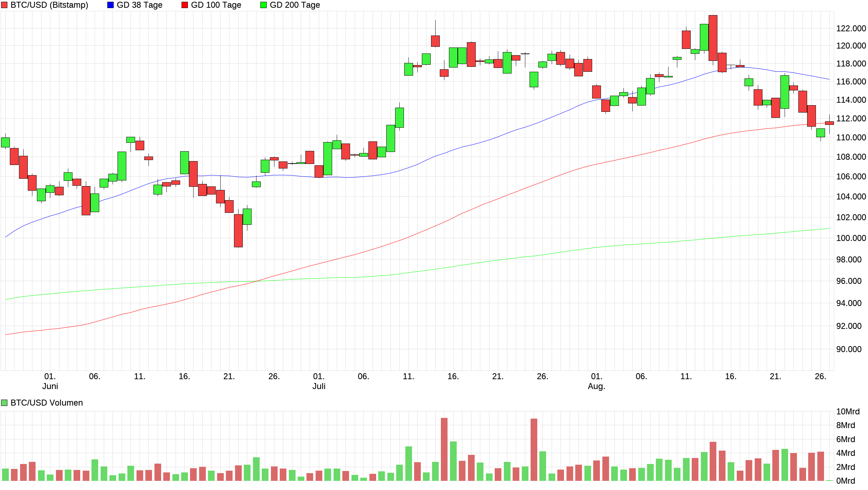Viewport: 868px width, 490px height.
Task: Click the 10Mrd volume axis label
Action: [848, 412]
